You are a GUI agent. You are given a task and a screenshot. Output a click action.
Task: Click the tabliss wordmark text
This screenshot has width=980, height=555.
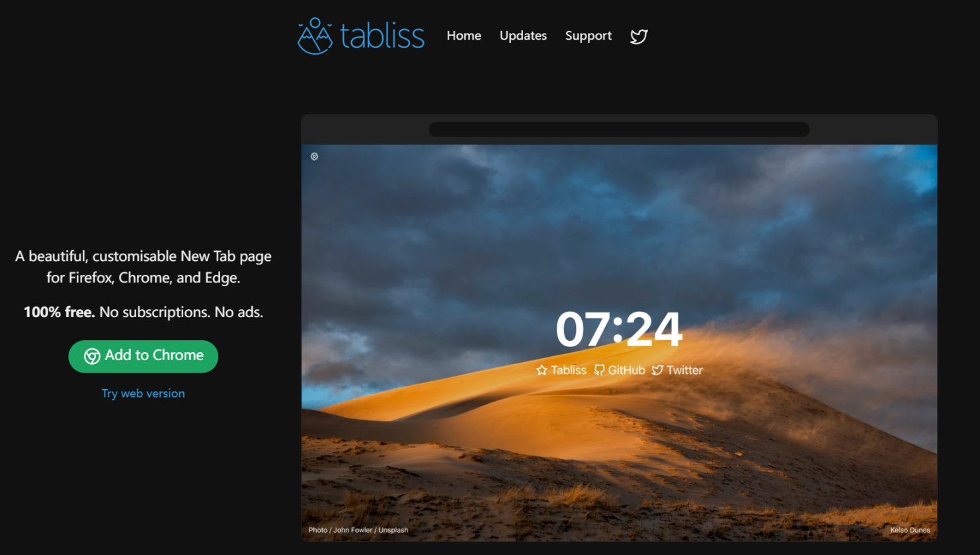click(382, 36)
